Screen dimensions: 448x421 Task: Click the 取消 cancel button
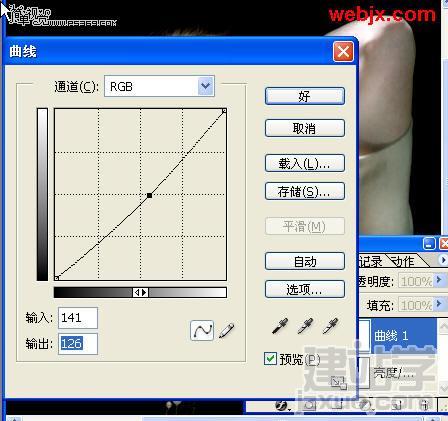point(305,128)
